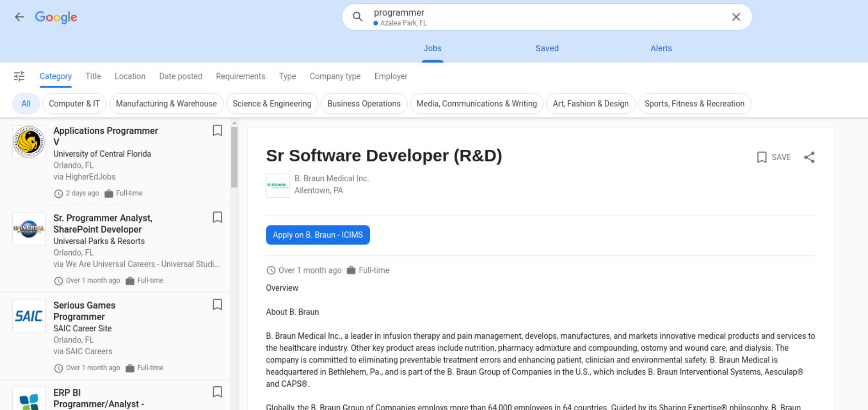Select the 'University of Central Florida' employer text

(x=102, y=154)
